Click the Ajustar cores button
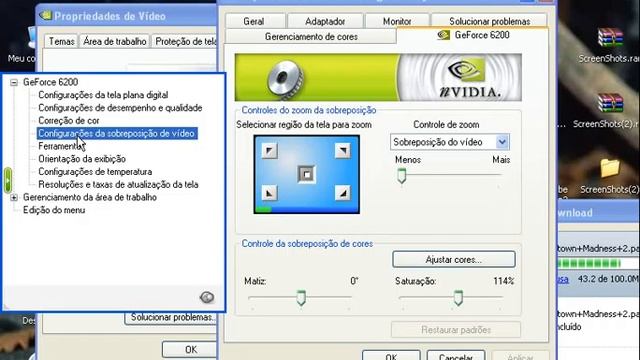This screenshot has width=640, height=360. 454,260
